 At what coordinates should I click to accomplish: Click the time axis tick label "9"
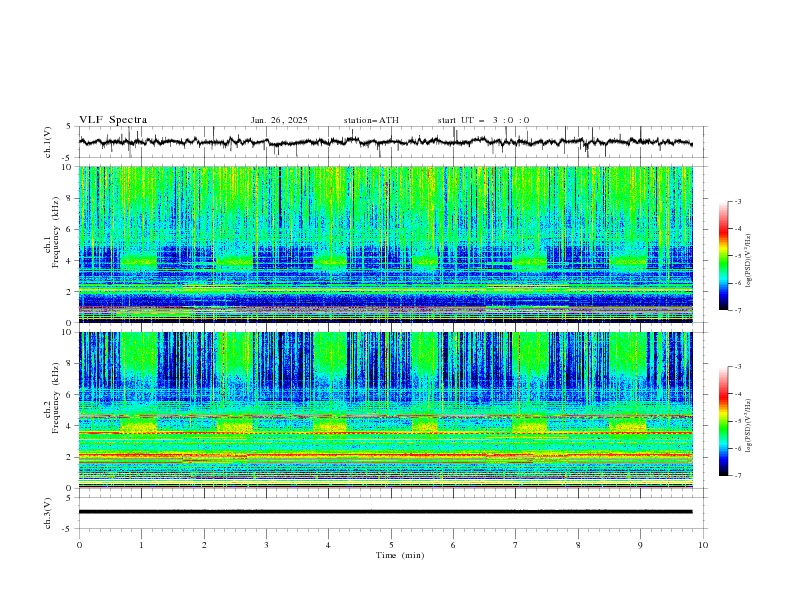[x=640, y=545]
